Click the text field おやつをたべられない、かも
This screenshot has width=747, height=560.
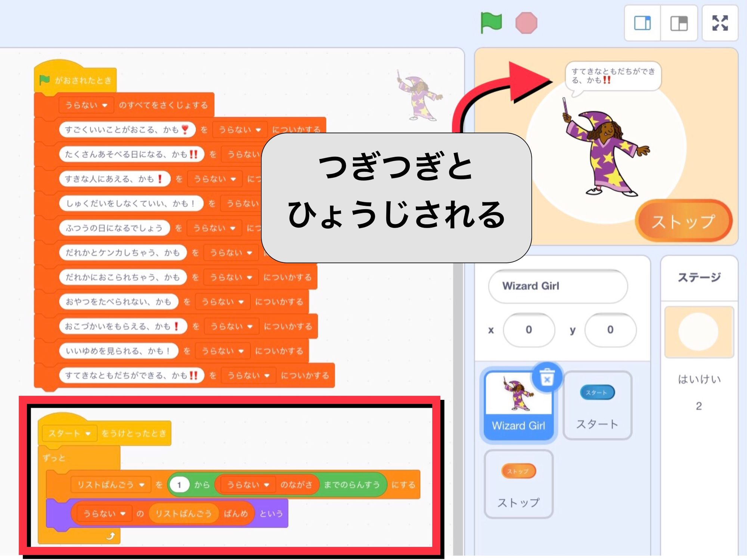[x=118, y=302]
